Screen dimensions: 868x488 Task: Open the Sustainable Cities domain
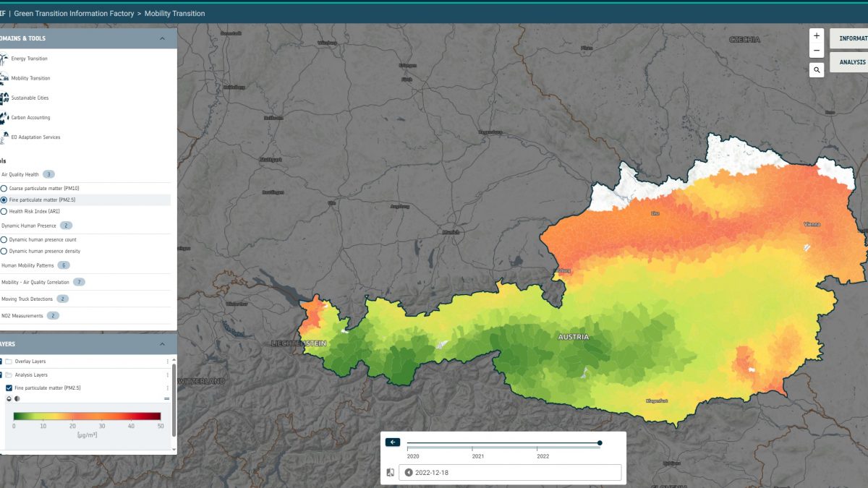[x=30, y=98]
